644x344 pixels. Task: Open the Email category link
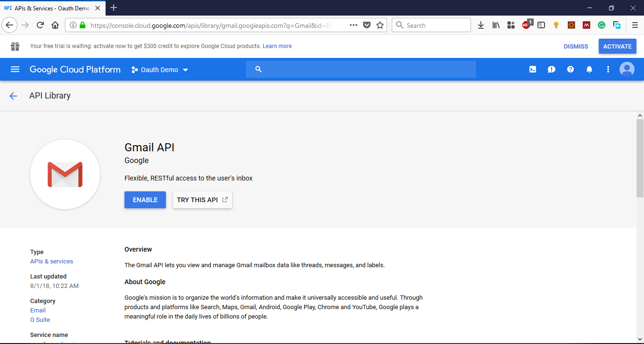tap(38, 311)
